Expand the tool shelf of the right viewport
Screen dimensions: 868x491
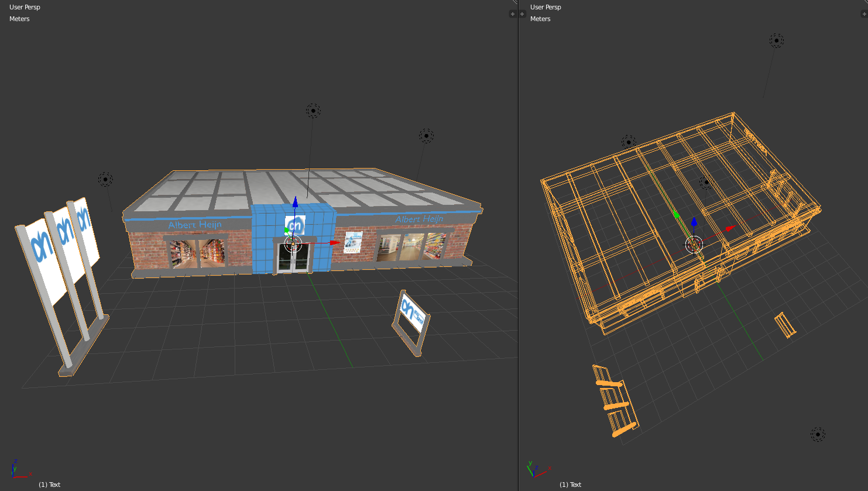coord(522,14)
